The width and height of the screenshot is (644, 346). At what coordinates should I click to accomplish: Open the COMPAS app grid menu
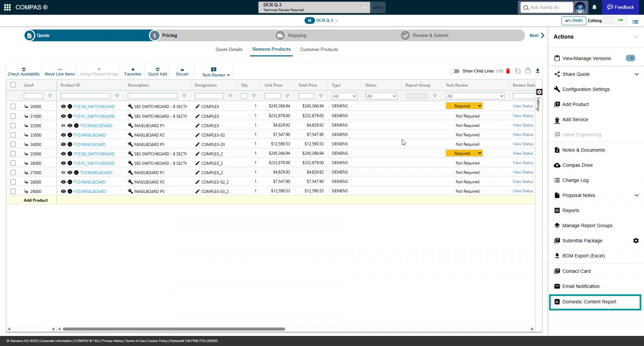[7, 7]
